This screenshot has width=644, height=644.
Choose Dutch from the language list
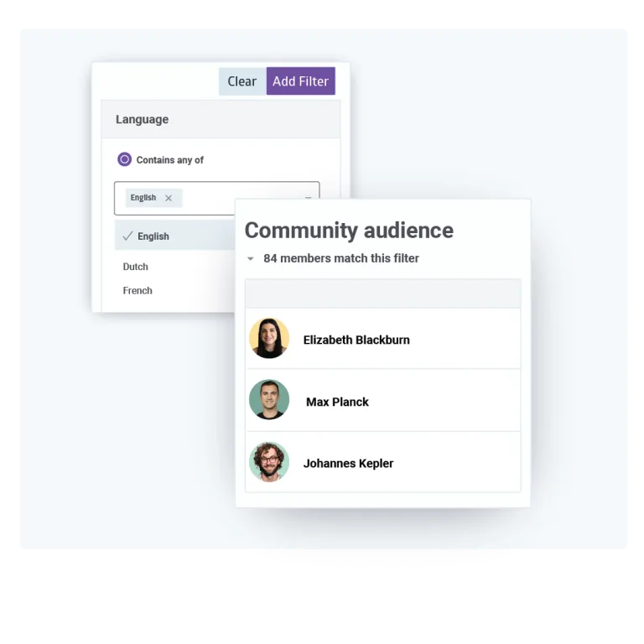[x=135, y=267]
